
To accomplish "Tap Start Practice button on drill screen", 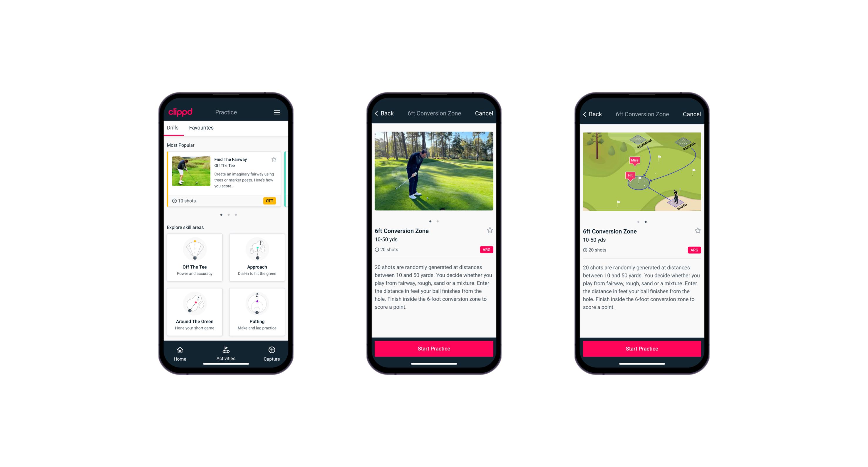I will click(x=434, y=348).
